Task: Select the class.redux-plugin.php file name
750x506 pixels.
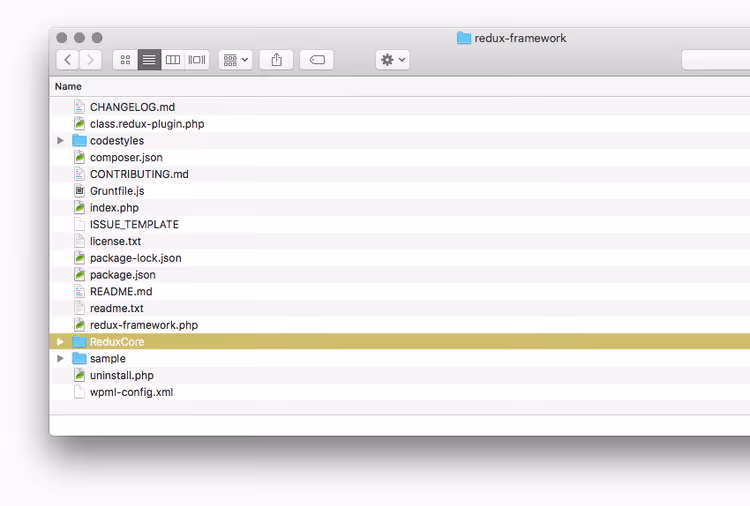Action: point(147,124)
